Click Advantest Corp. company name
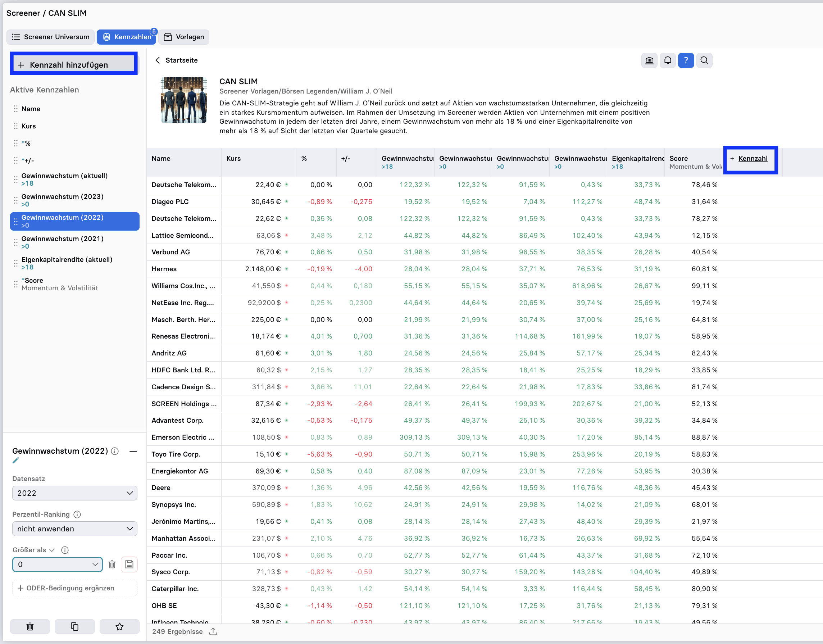The height and width of the screenshot is (644, 823). click(x=178, y=421)
